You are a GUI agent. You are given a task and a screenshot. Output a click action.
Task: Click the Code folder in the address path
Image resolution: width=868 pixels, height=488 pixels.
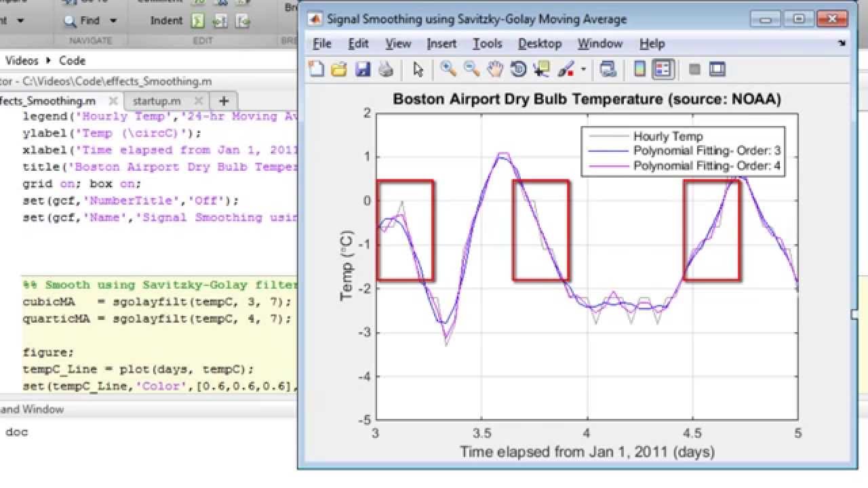pyautogui.click(x=72, y=60)
